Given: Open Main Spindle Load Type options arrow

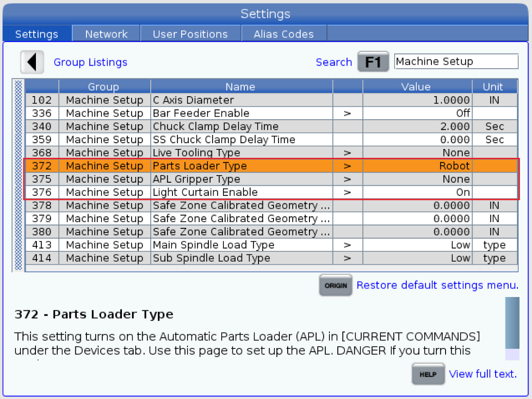Looking at the screenshot, I should click(x=347, y=245).
